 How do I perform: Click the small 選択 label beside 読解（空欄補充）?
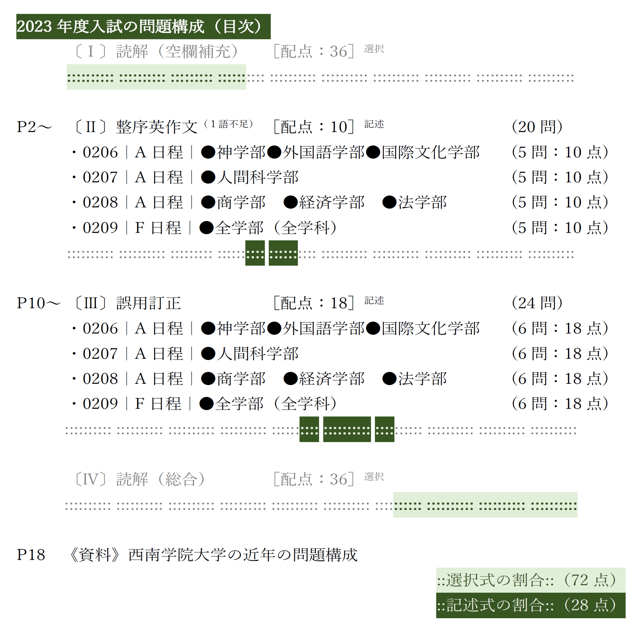click(374, 49)
